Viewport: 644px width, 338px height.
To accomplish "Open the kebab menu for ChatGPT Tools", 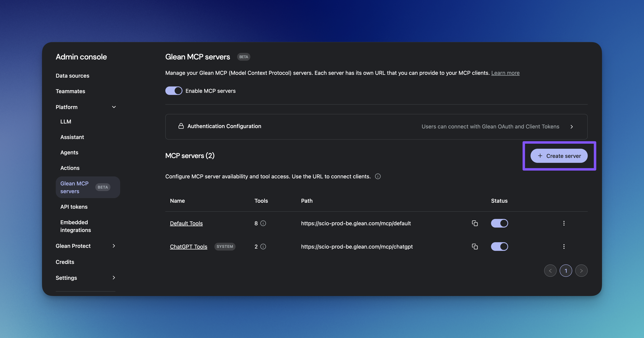I will click(x=564, y=246).
